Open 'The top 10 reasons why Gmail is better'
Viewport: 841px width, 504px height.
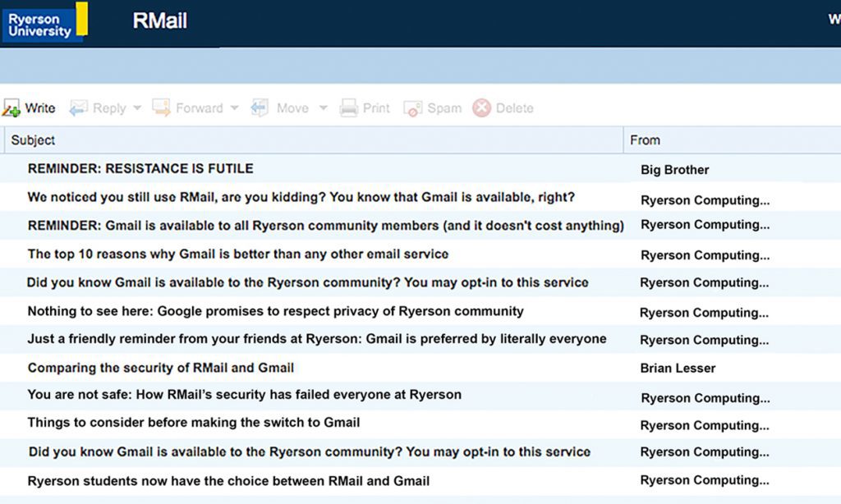(238, 254)
